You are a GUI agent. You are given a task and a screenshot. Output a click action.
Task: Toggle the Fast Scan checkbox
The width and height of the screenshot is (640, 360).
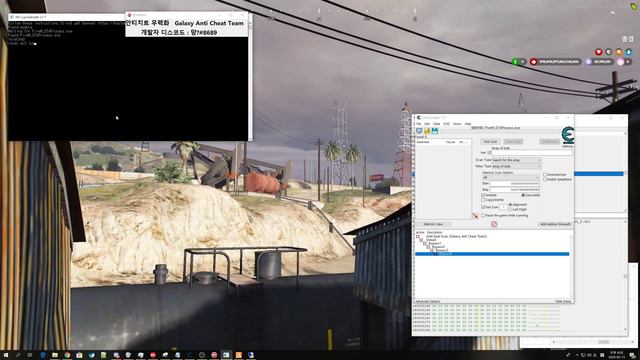point(483,207)
